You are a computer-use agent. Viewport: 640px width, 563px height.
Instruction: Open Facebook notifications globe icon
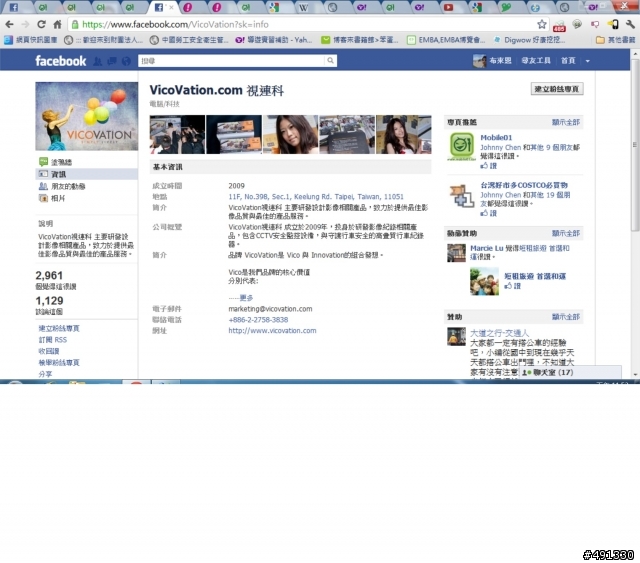coord(126,61)
